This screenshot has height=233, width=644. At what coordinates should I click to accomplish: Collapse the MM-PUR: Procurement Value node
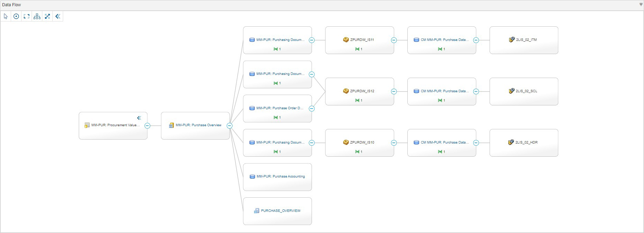tap(147, 126)
